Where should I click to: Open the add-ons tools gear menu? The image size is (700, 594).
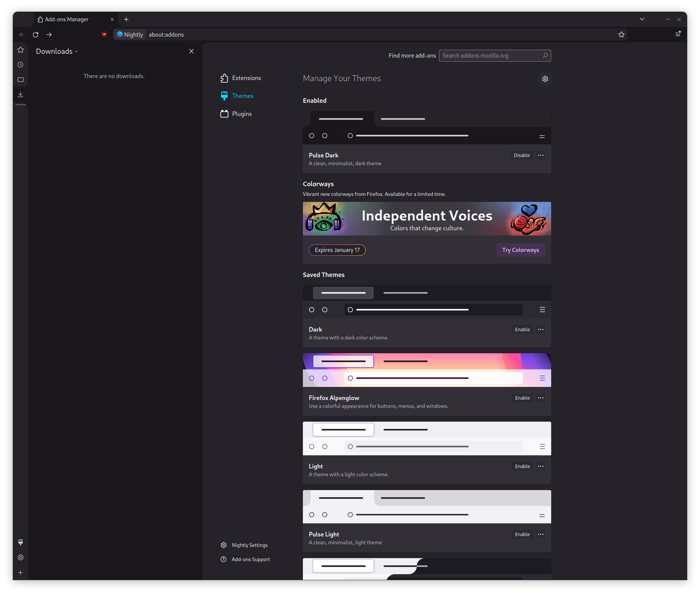click(545, 79)
